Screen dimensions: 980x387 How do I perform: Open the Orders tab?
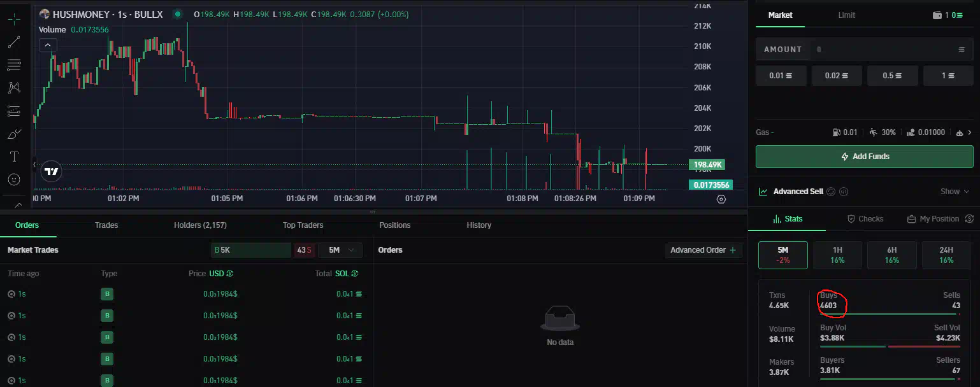[x=27, y=225]
